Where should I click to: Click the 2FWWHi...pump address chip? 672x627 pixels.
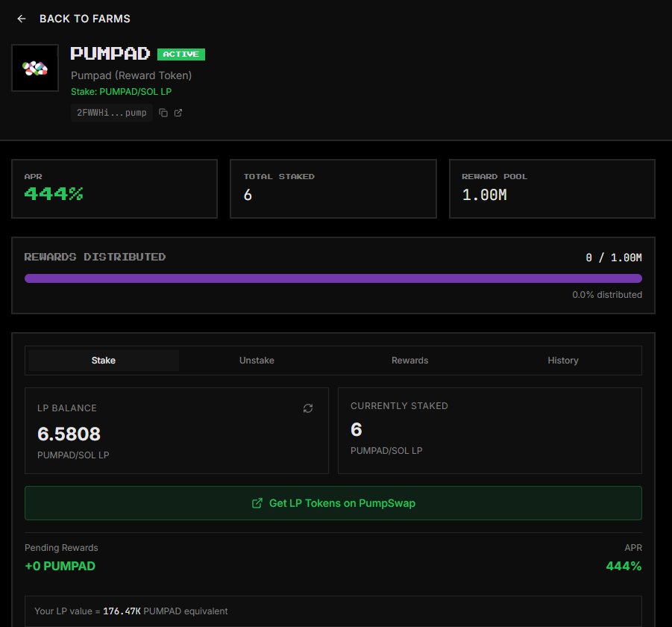[111, 113]
